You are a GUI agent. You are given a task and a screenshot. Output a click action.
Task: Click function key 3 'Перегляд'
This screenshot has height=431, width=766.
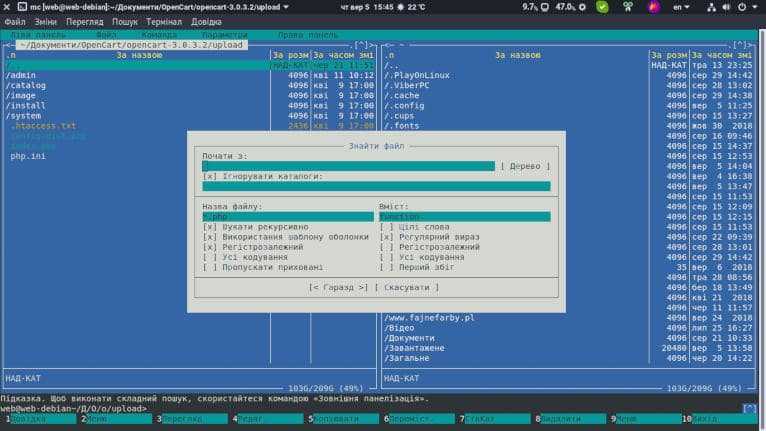(x=192, y=419)
